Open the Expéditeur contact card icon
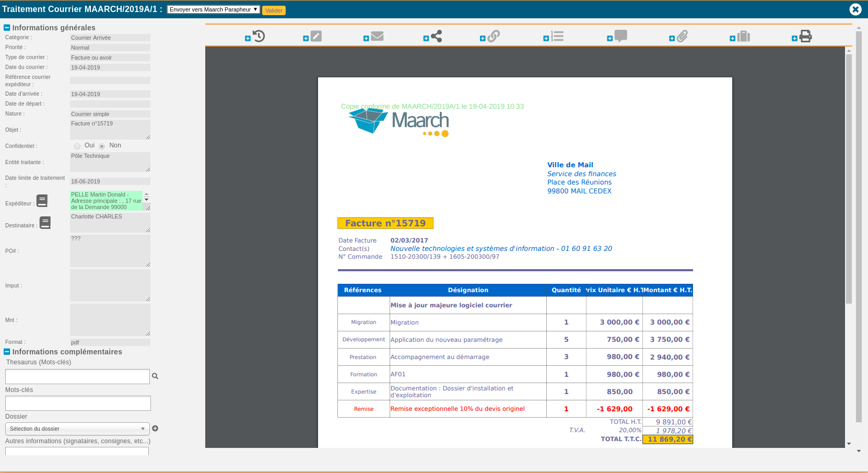 [x=42, y=201]
